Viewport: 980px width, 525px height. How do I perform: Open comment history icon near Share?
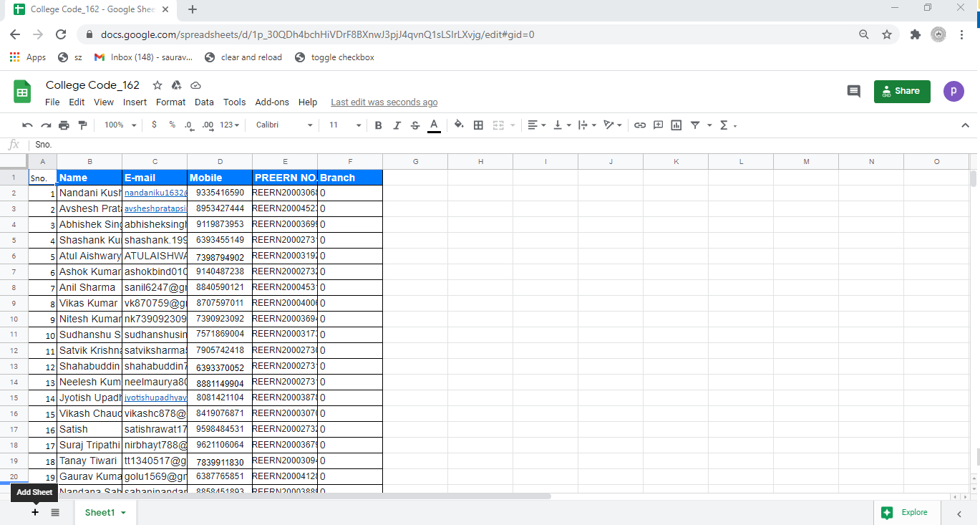click(853, 91)
